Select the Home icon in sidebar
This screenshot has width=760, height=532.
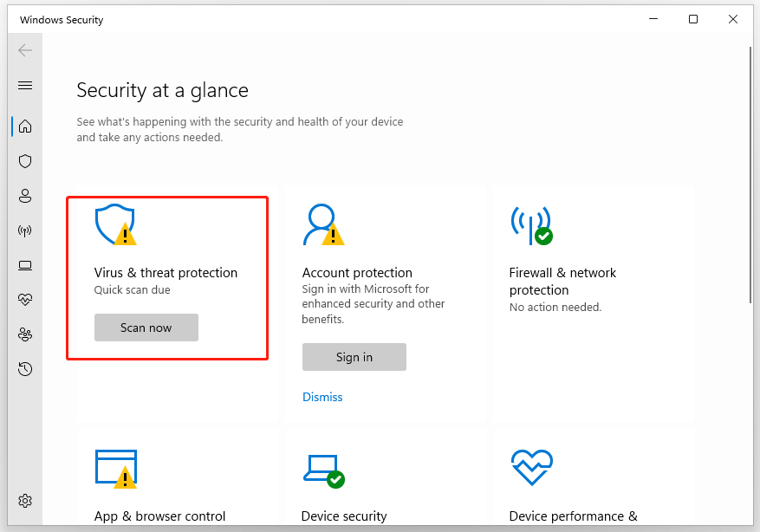coord(25,127)
